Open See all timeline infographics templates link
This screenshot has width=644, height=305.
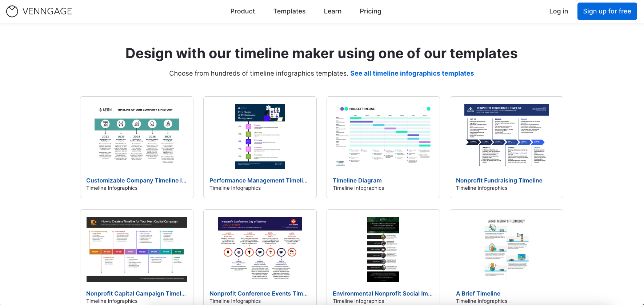click(x=412, y=73)
